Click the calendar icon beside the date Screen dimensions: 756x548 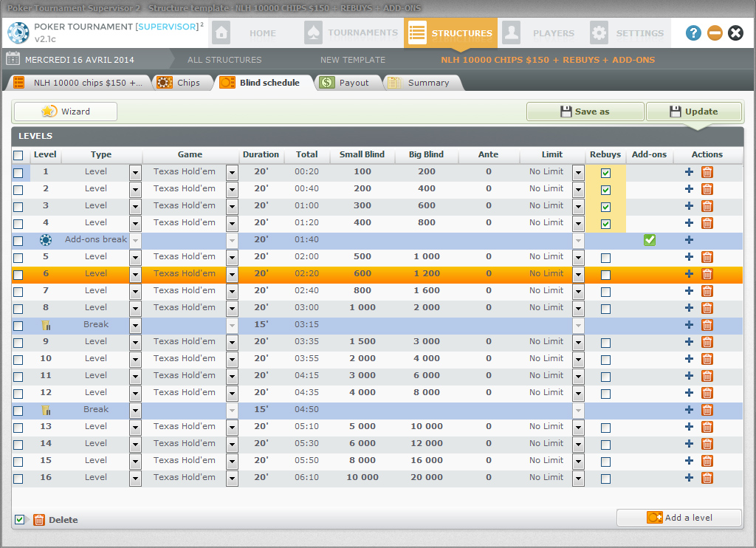(x=13, y=60)
